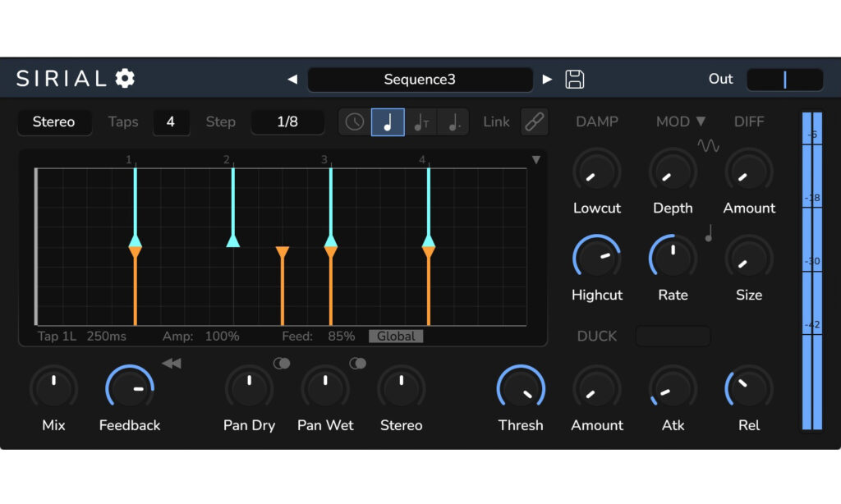
Task: Click the Global button in tap info
Action: [396, 337]
